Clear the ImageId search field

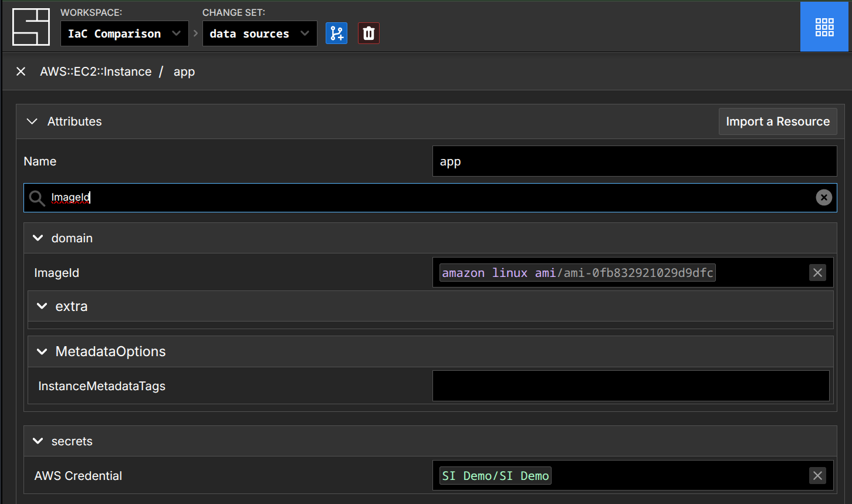pyautogui.click(x=823, y=198)
